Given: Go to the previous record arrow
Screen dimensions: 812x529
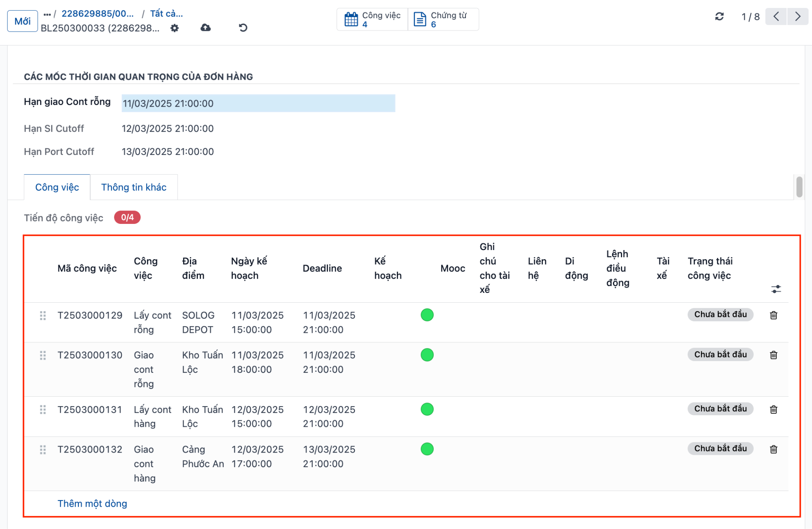Looking at the screenshot, I should click(x=776, y=17).
